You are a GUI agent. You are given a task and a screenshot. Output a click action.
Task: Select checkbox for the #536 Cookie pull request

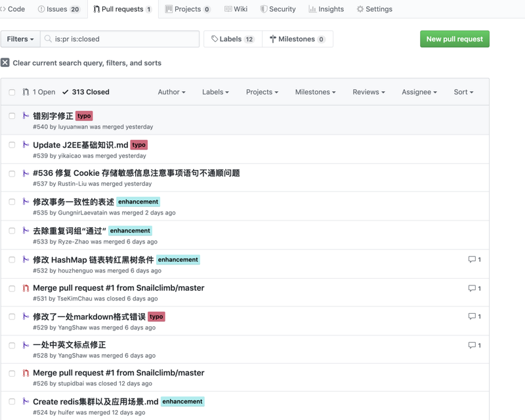pyautogui.click(x=12, y=173)
